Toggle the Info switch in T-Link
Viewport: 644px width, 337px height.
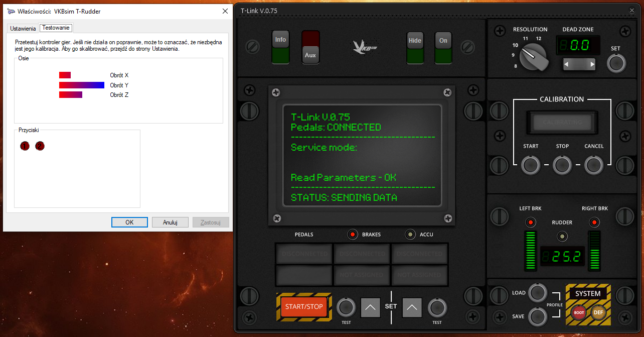coord(281,47)
